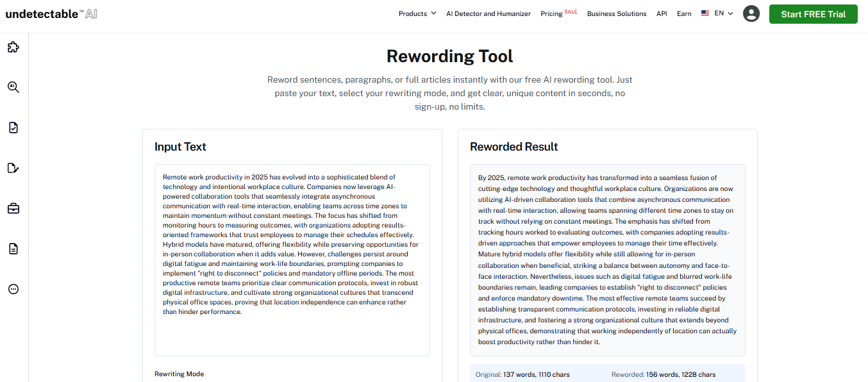Expand the Products dropdown menu
This screenshot has height=382, width=868.
(417, 13)
